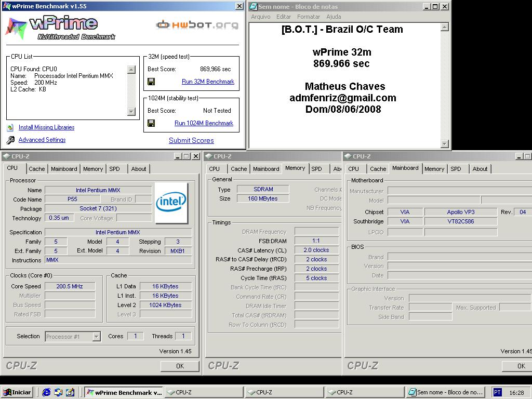Minimize the first CPU-Z window
This screenshot has width=532, height=399.
click(x=178, y=156)
